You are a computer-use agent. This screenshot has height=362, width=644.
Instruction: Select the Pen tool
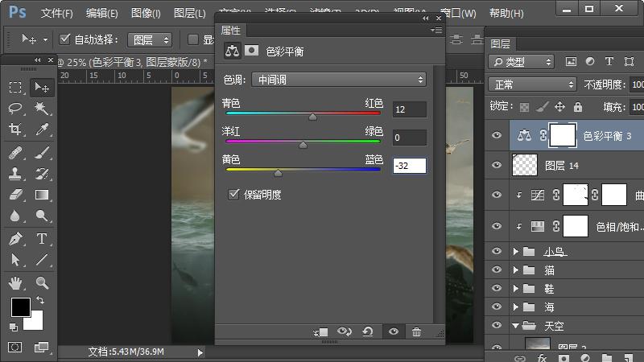(15, 238)
